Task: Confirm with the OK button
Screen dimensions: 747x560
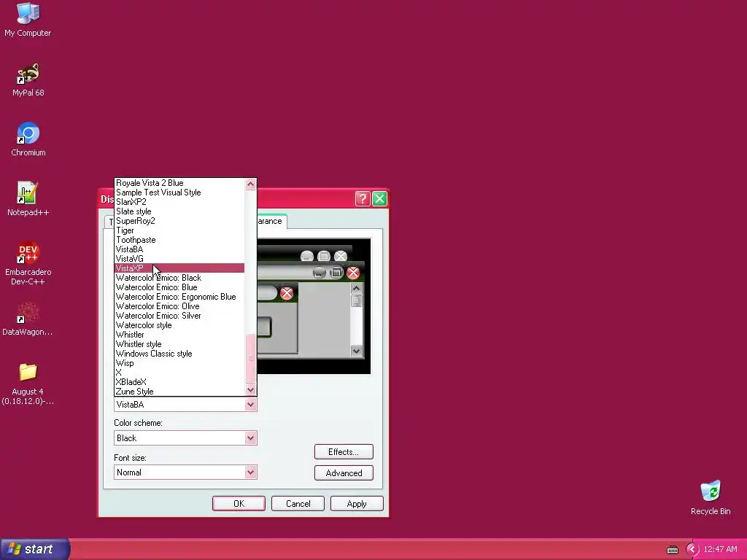Action: point(239,504)
